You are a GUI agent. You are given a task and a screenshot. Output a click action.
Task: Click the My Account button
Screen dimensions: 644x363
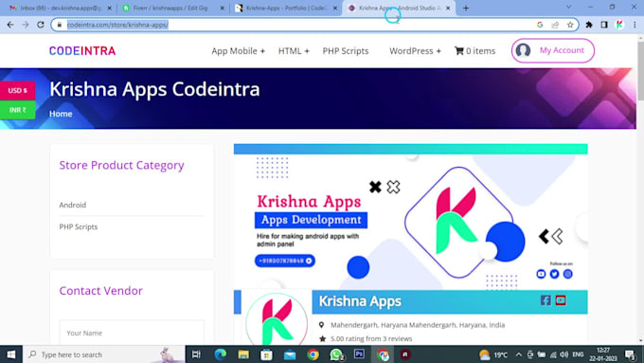[553, 50]
